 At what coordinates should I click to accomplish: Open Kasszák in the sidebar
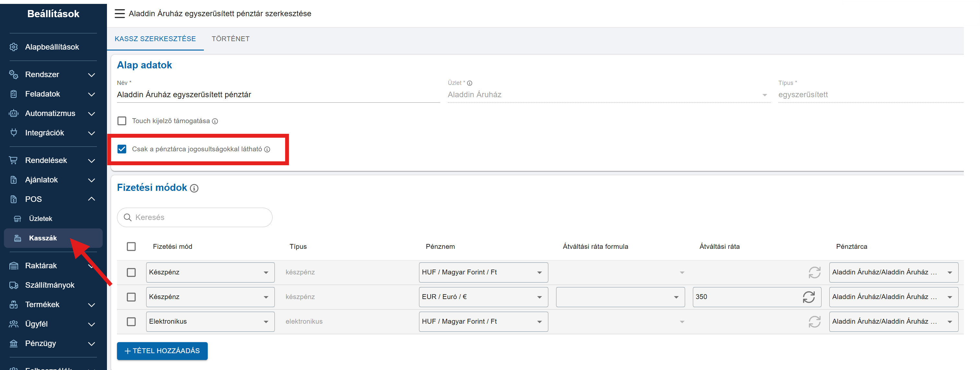click(x=42, y=238)
